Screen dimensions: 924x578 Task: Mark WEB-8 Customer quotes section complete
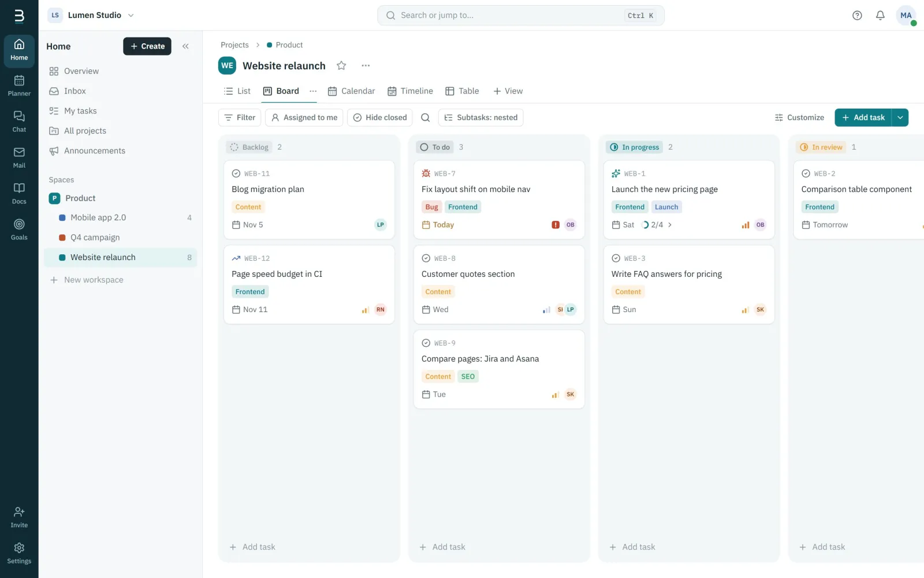426,258
